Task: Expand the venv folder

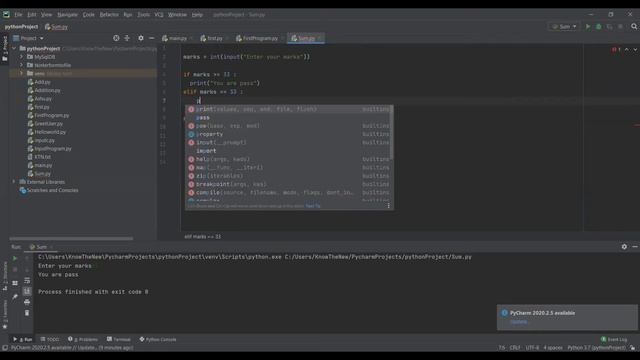Action: click(x=22, y=73)
